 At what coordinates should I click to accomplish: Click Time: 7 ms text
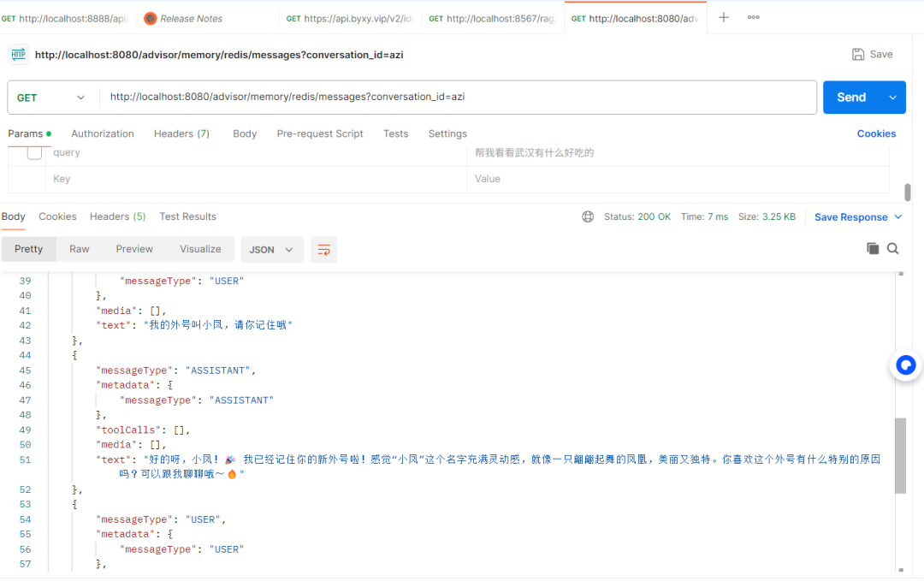pyautogui.click(x=704, y=216)
